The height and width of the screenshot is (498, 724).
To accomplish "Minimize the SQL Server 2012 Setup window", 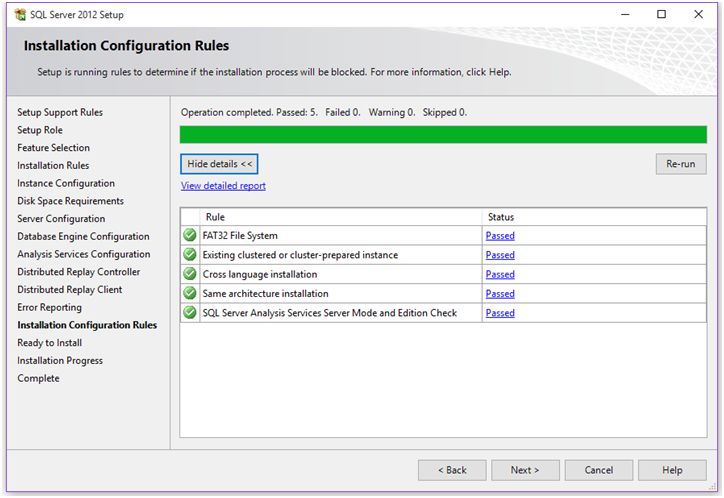I will coord(625,14).
